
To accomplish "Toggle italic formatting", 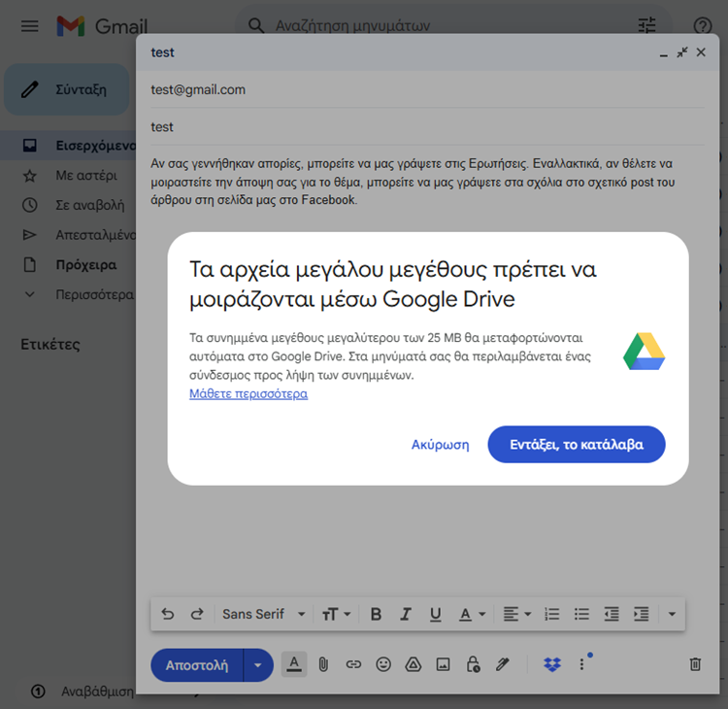I will click(406, 614).
